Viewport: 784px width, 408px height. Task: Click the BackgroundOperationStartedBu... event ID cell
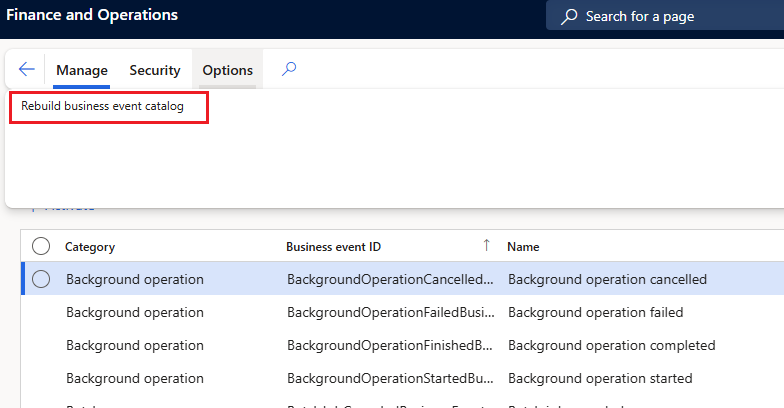coord(390,378)
